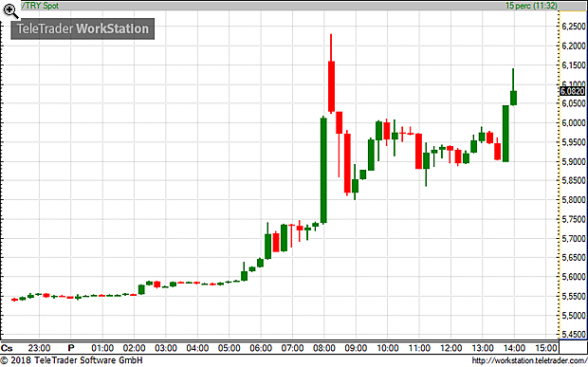Click the 01:00 time axis label
The height and width of the screenshot is (367, 588).
pos(102,347)
